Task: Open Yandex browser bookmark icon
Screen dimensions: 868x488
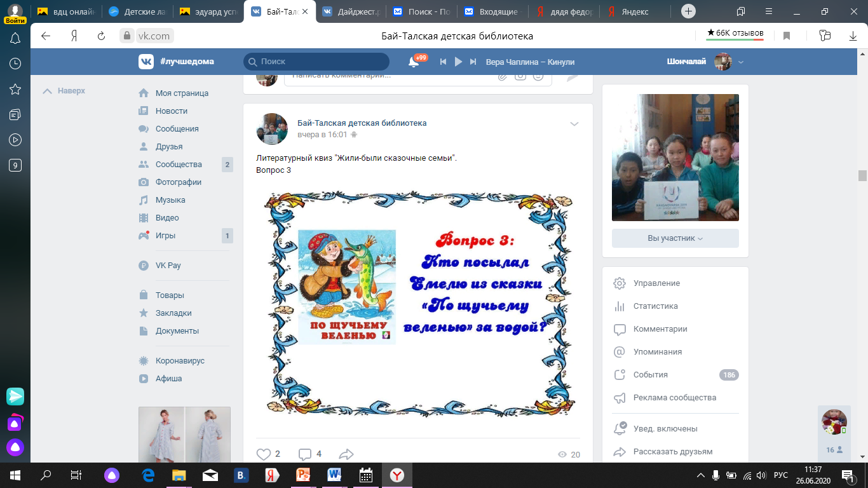Action: [787, 36]
